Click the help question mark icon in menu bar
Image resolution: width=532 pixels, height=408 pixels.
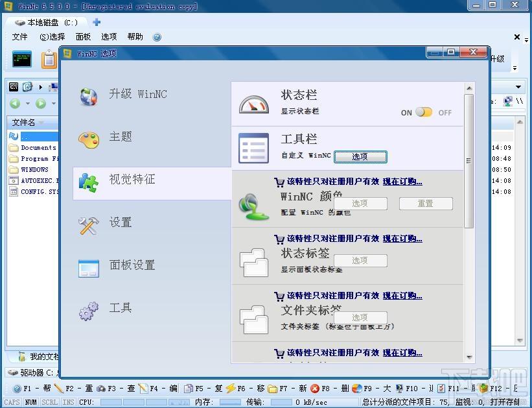click(157, 37)
